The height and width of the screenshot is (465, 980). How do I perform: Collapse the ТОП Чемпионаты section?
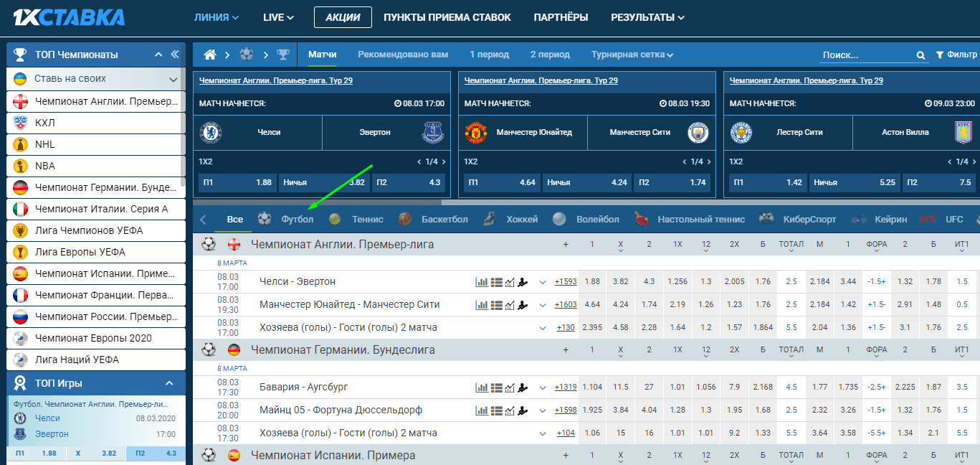(x=158, y=55)
